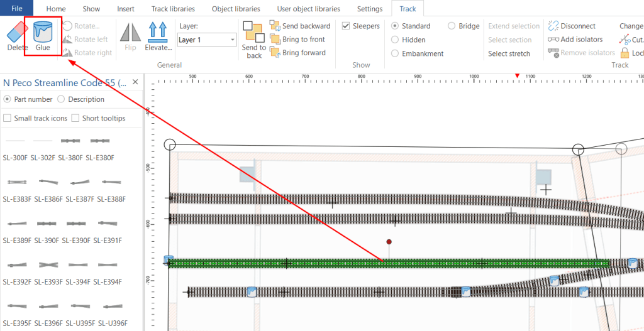644x331 pixels.
Task: Click Add isolators
Action: tap(575, 40)
